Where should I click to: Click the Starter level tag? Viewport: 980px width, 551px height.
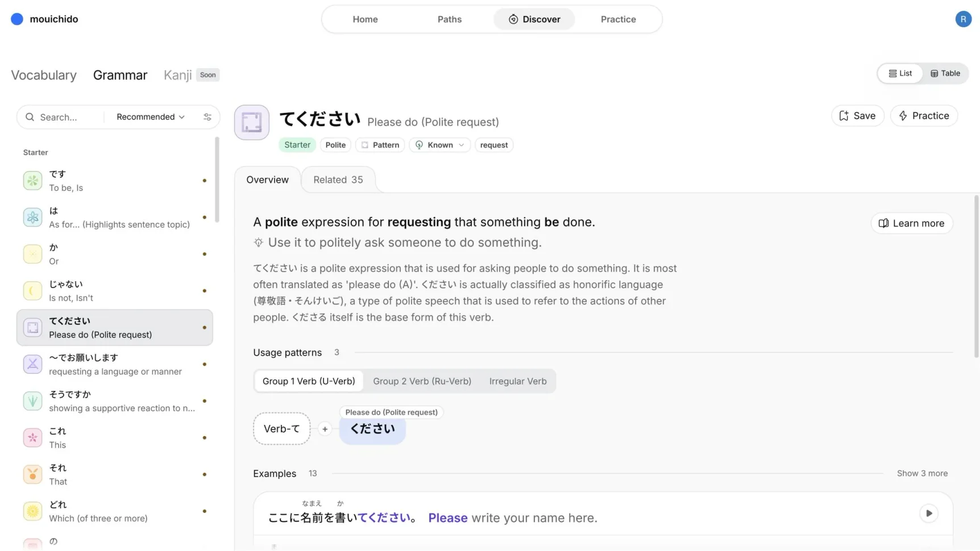point(297,145)
